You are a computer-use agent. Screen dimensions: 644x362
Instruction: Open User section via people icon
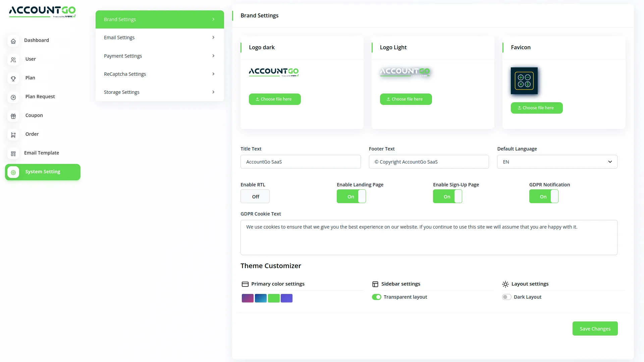pyautogui.click(x=13, y=60)
